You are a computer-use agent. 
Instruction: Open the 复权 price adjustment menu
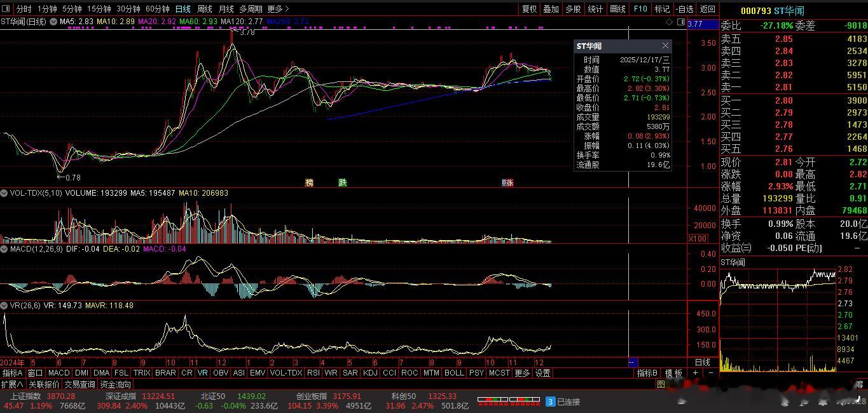[x=529, y=9]
